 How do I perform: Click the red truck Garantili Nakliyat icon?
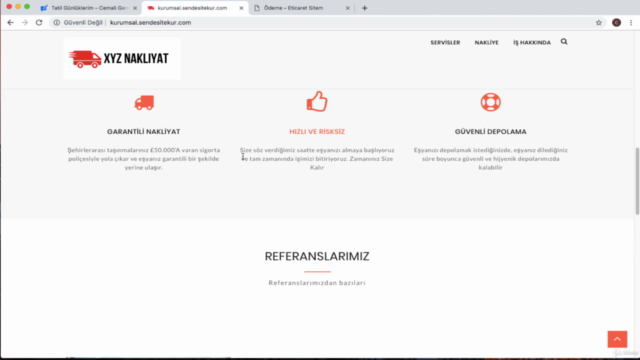144,102
